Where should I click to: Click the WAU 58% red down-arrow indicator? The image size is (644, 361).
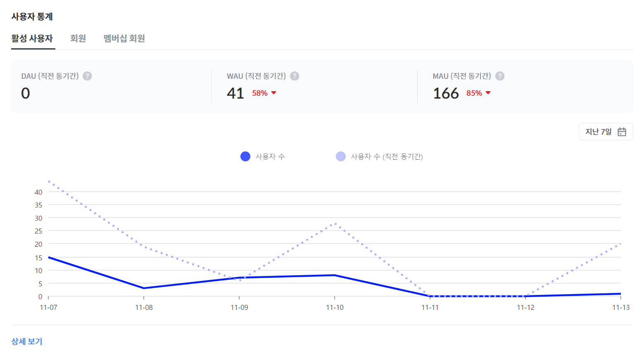pyautogui.click(x=273, y=93)
